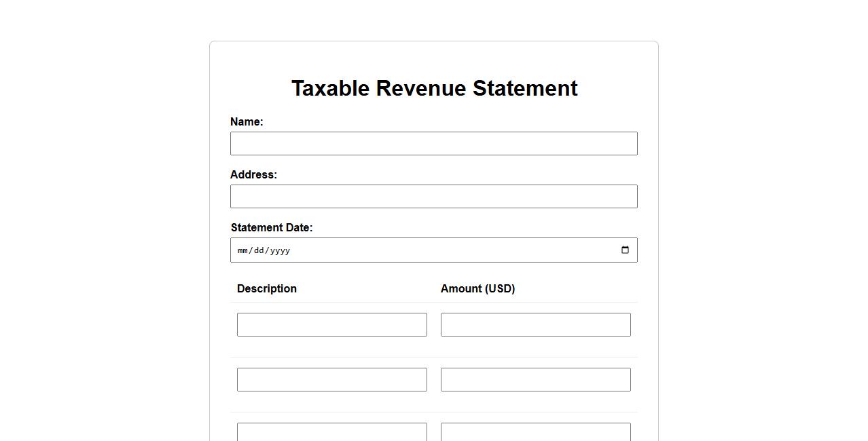The image size is (868, 441).
Task: Click the "Name:" label
Action: click(x=247, y=122)
